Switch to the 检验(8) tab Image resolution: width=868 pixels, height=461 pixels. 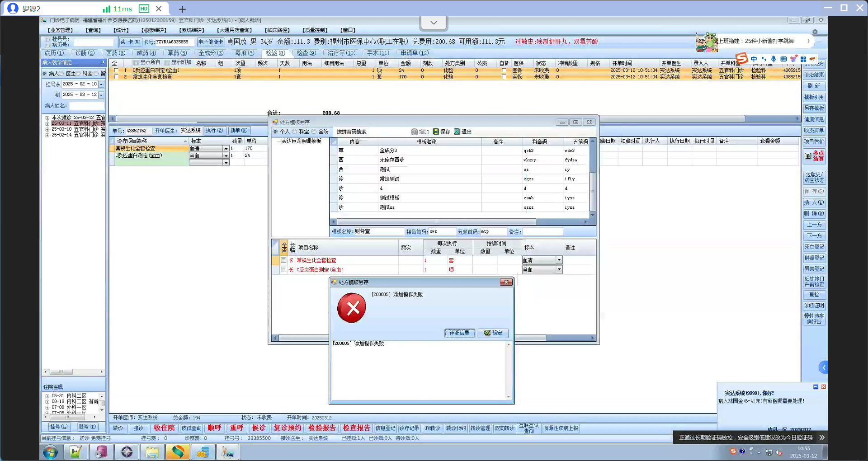(x=275, y=53)
